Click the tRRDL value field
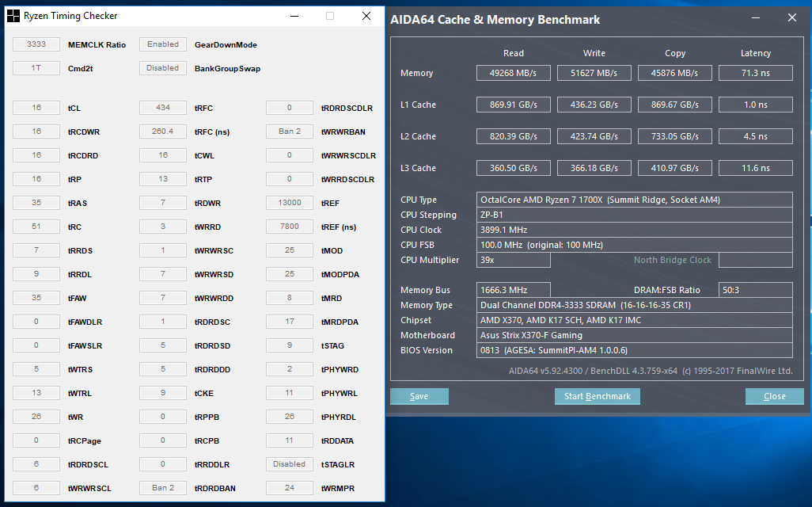 point(36,274)
